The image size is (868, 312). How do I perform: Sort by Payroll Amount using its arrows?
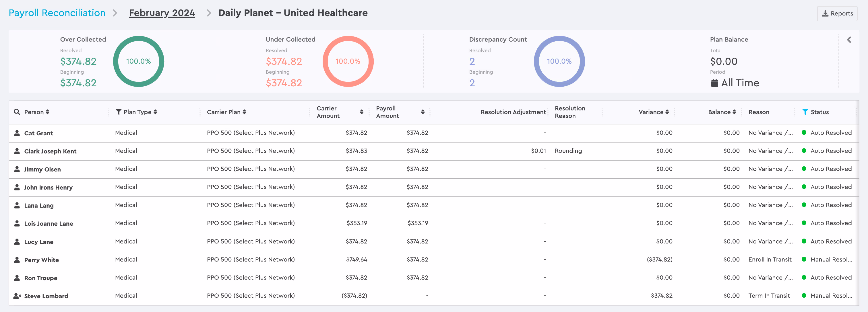click(423, 112)
